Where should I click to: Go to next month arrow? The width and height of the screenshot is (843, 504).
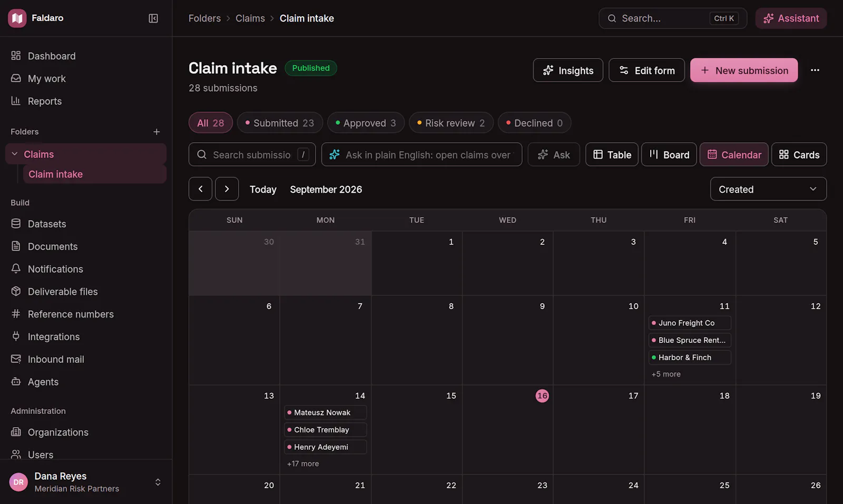tap(227, 189)
